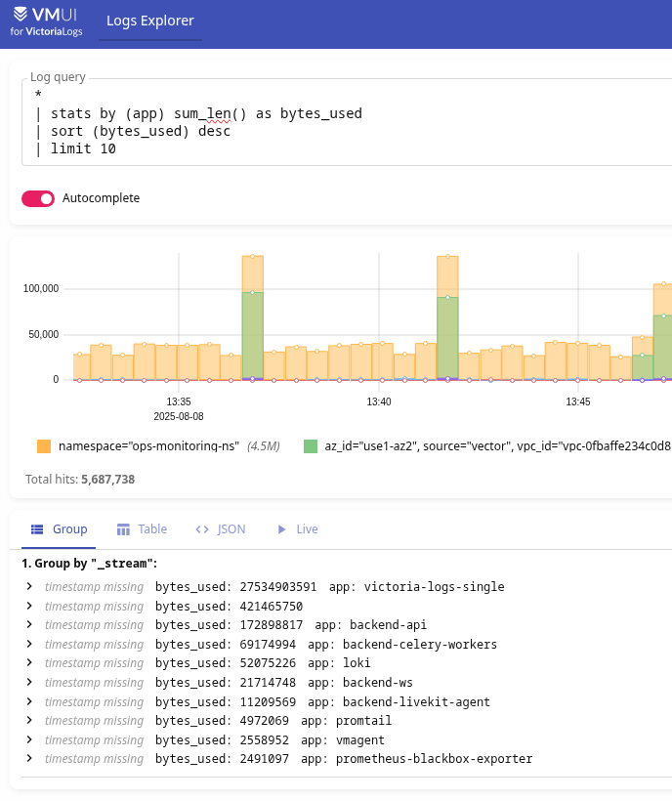Expand the loki log row chevron
Viewport: 672px width, 801px height.
[x=29, y=663]
